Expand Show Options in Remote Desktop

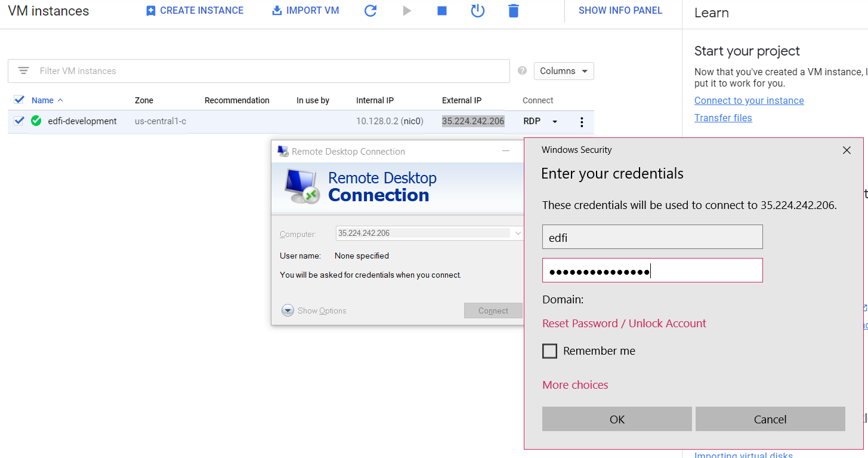click(314, 311)
